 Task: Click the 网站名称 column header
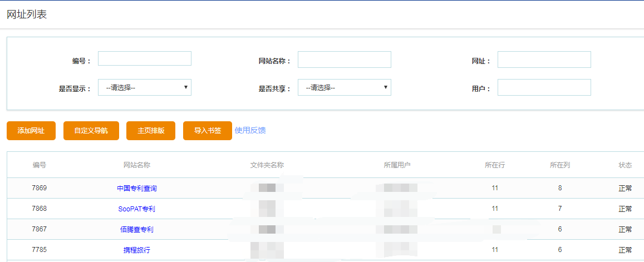tap(136, 165)
